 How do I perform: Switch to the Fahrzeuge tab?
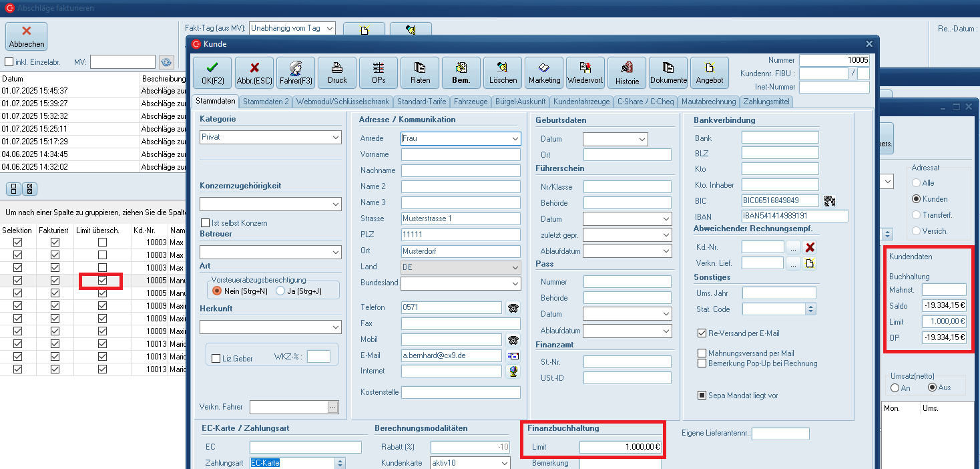(x=471, y=102)
